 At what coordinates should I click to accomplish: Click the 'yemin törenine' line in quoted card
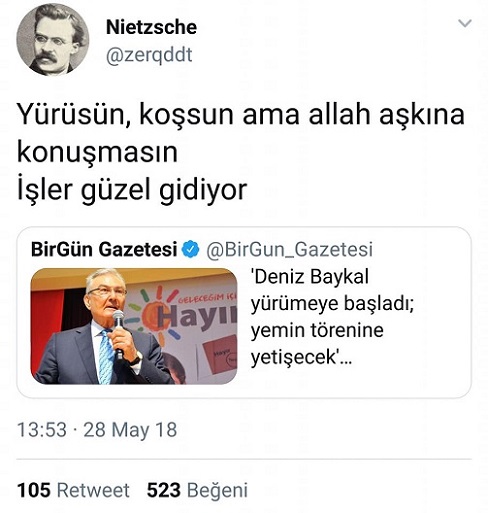pos(317,331)
